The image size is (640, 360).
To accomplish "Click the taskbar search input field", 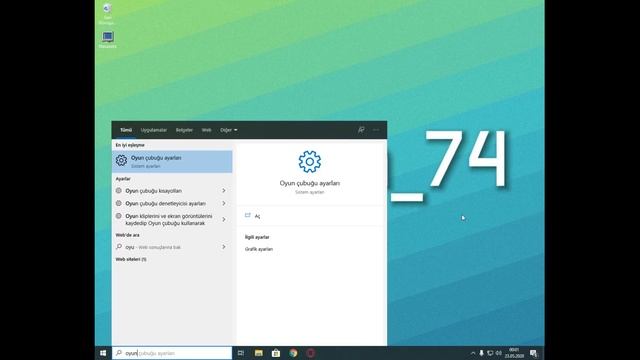I will (172, 353).
